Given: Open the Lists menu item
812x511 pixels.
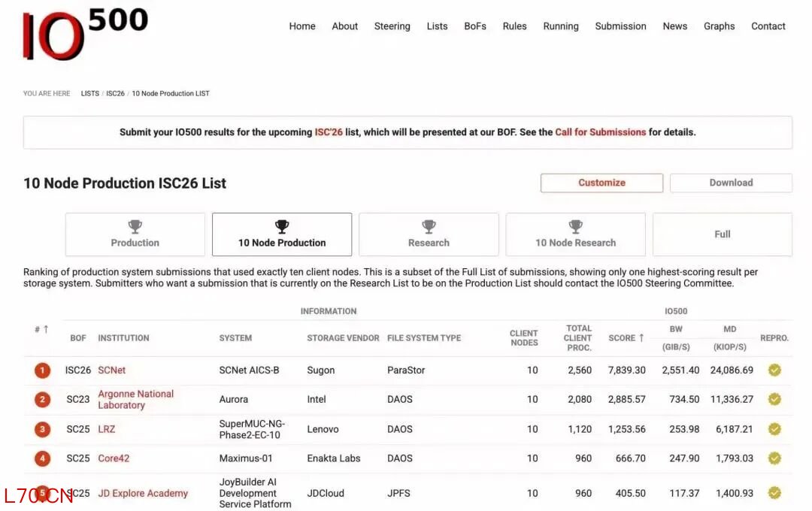Looking at the screenshot, I should pos(437,26).
